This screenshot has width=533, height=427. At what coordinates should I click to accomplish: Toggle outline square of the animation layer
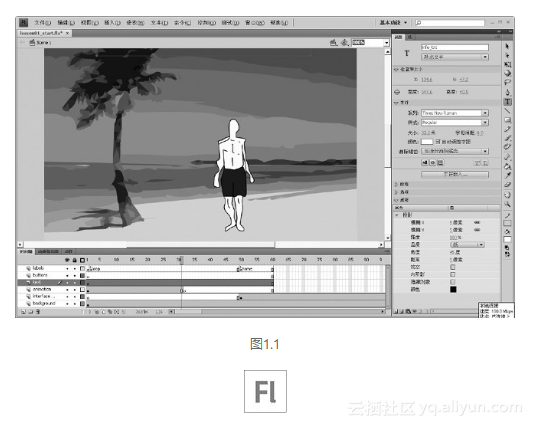(82, 290)
